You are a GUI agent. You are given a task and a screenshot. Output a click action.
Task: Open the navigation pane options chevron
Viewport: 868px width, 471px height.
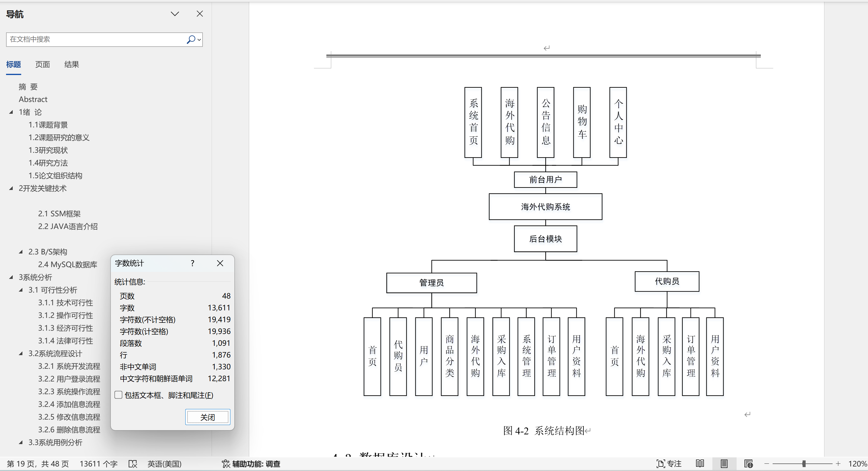coord(175,14)
